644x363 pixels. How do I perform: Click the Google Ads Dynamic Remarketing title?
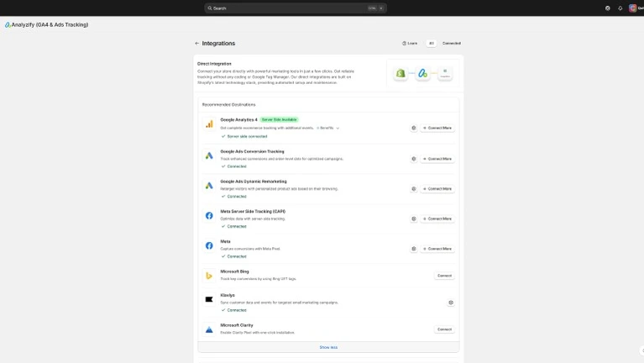click(x=254, y=181)
